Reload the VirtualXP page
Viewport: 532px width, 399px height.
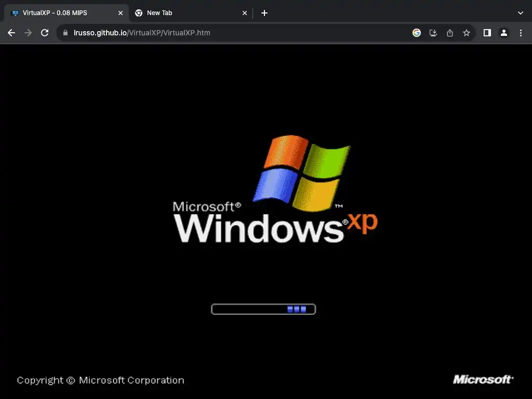click(x=45, y=33)
